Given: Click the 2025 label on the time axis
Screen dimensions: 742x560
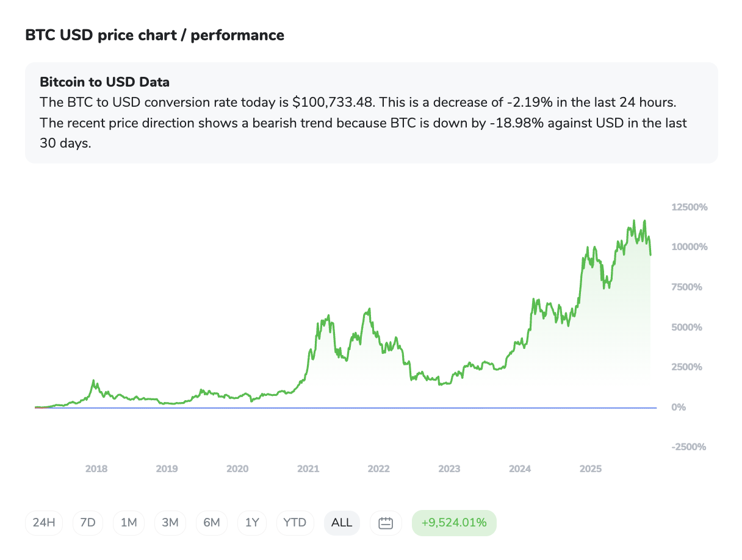Looking at the screenshot, I should (x=591, y=469).
